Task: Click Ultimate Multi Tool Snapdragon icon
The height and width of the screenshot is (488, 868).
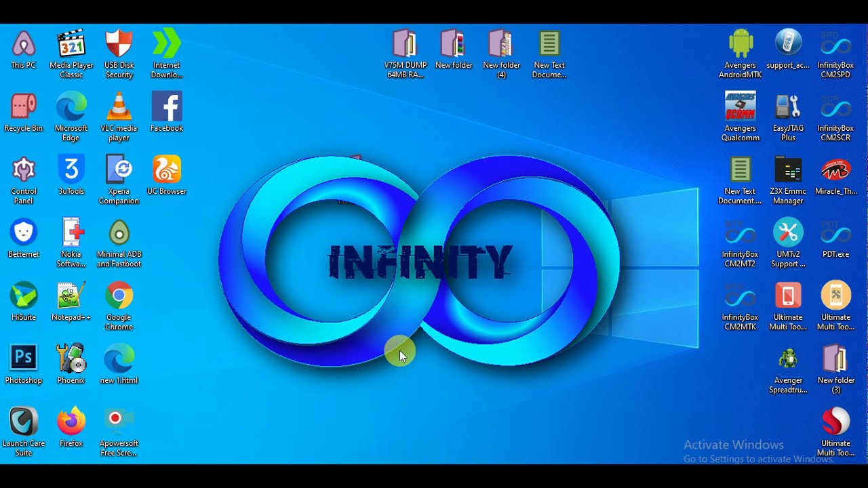Action: [x=835, y=432]
